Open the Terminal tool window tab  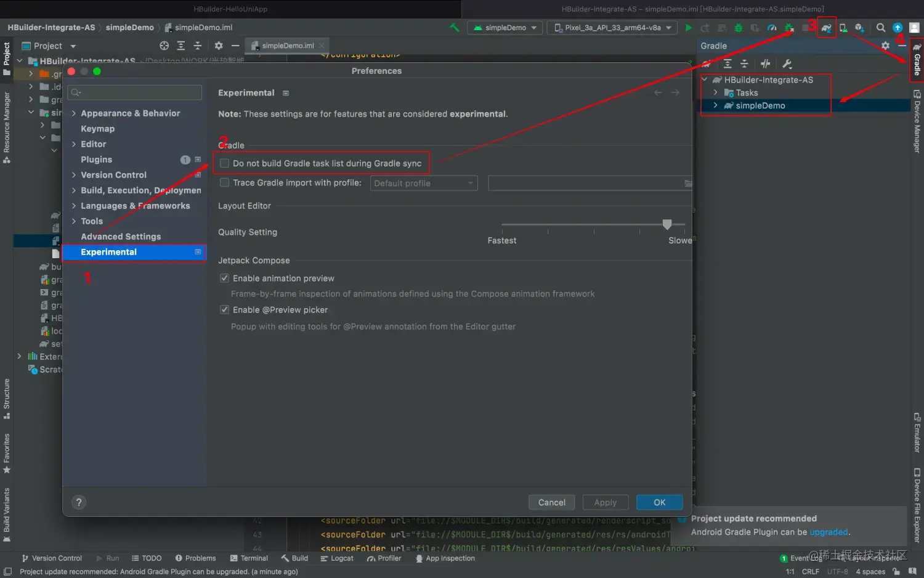click(x=249, y=558)
